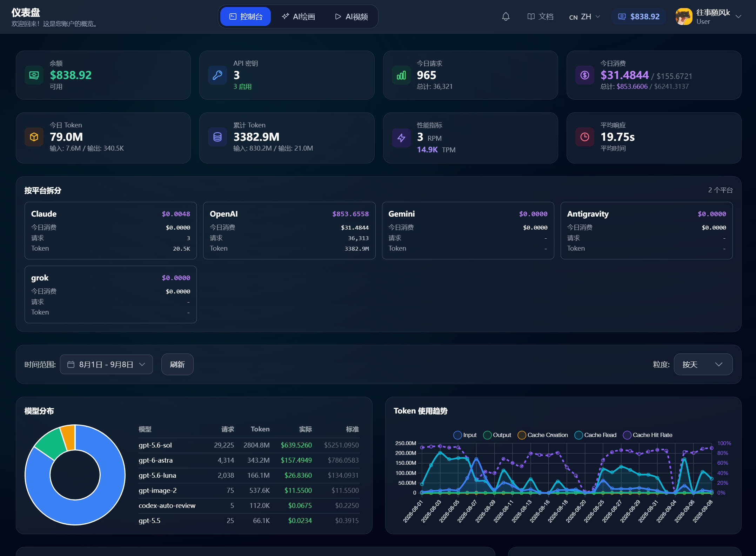Viewport: 756px width, 556px height.
Task: Click the database icon in 累计 Token card
Action: pos(218,137)
